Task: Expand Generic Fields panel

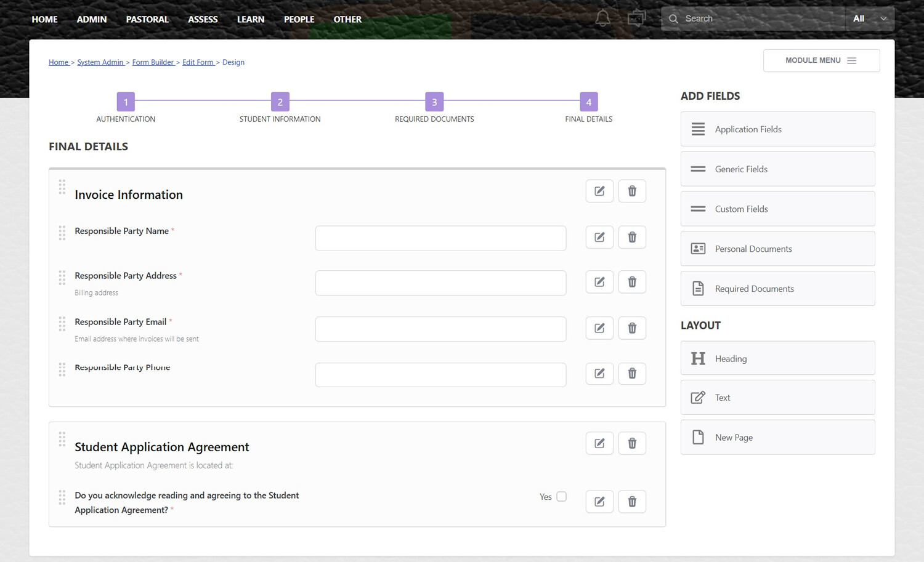Action: (777, 169)
